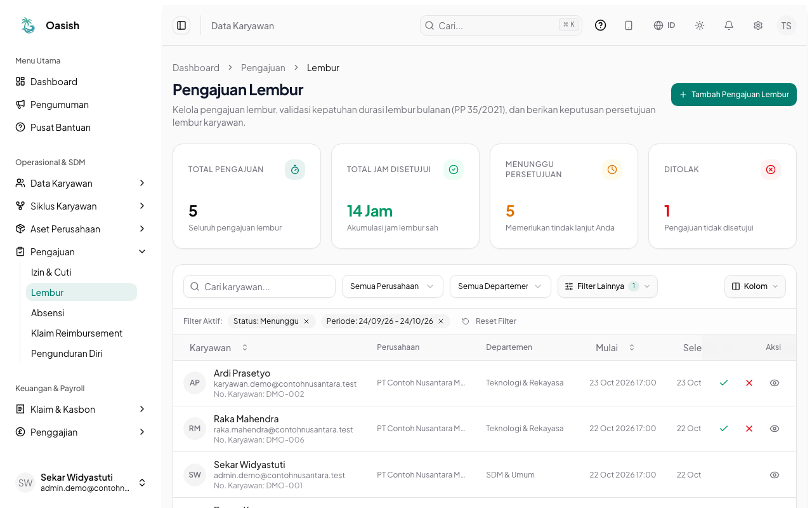Open Absensi submenu item
Viewport: 812px width, 508px height.
pyautogui.click(x=81, y=313)
